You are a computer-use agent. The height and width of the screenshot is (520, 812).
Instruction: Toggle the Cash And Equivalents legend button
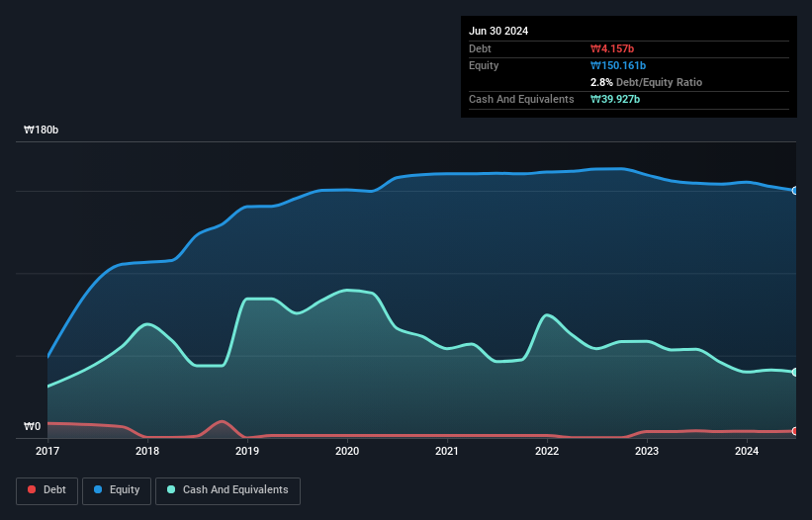point(227,490)
